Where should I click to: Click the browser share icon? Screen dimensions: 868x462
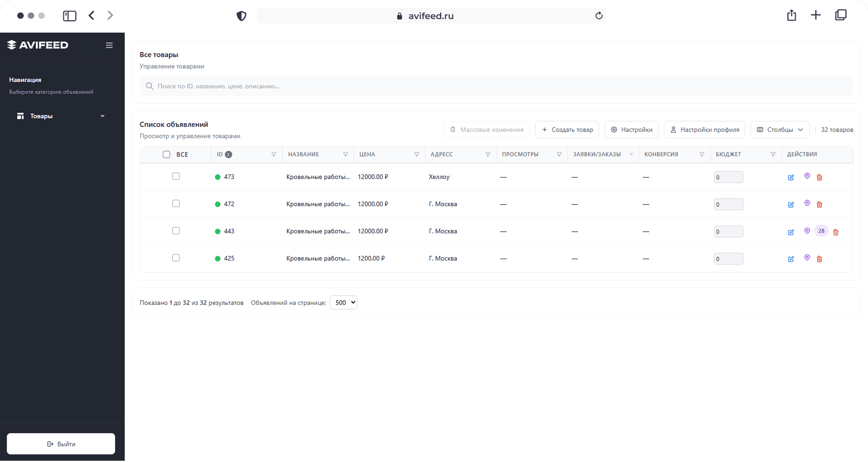[791, 16]
